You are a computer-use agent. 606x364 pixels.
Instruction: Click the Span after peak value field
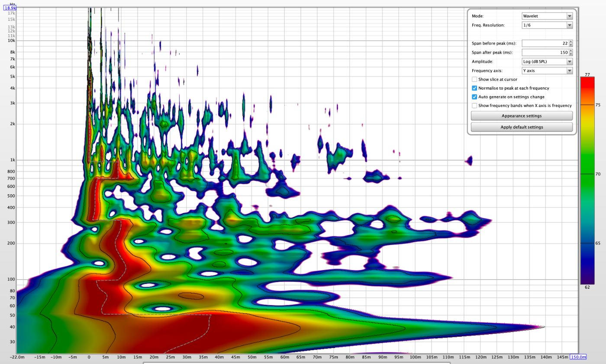pos(545,52)
